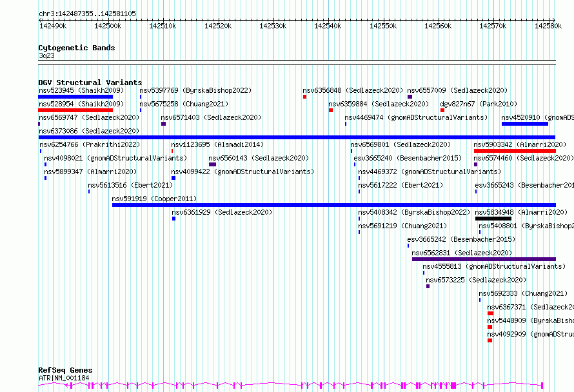Open variant nsv6560143 (Sedlazeck2020)

point(259,158)
